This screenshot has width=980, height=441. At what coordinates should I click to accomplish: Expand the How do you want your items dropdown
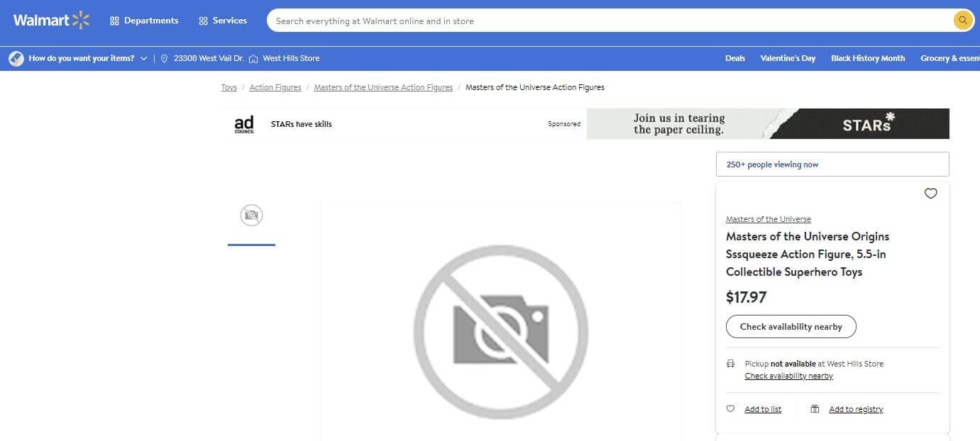tap(144, 59)
